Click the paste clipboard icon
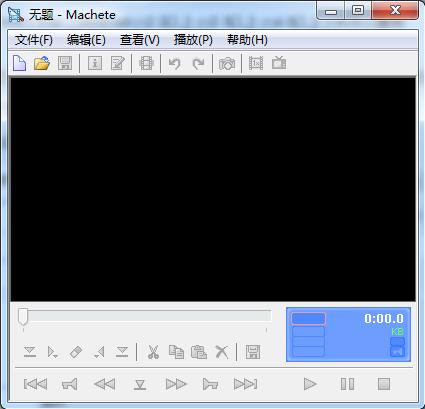 [x=199, y=352]
